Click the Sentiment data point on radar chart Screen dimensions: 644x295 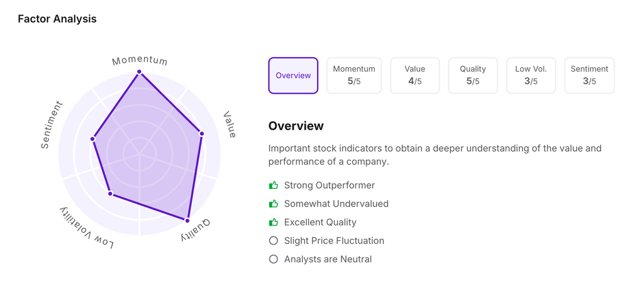point(93,138)
